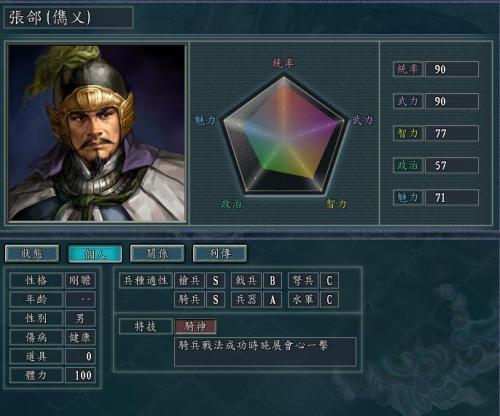Click the 魅力 stat value 71
This screenshot has height=416, width=500.
452,197
